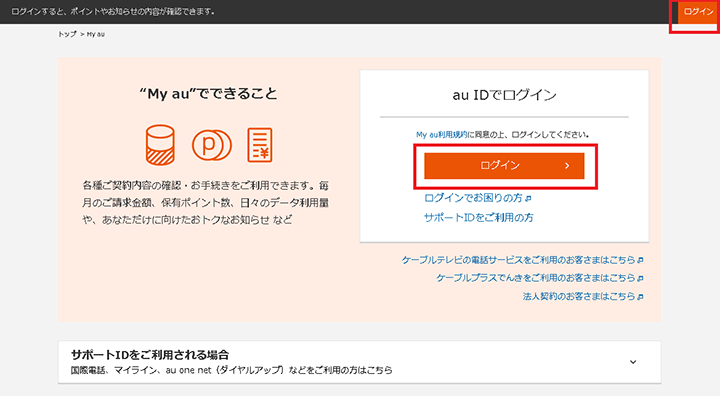Click My au in the breadcrumb
The image size is (720, 396).
click(x=96, y=34)
